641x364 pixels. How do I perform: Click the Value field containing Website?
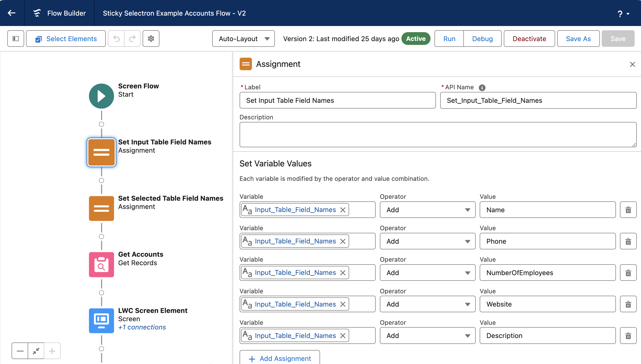(548, 304)
